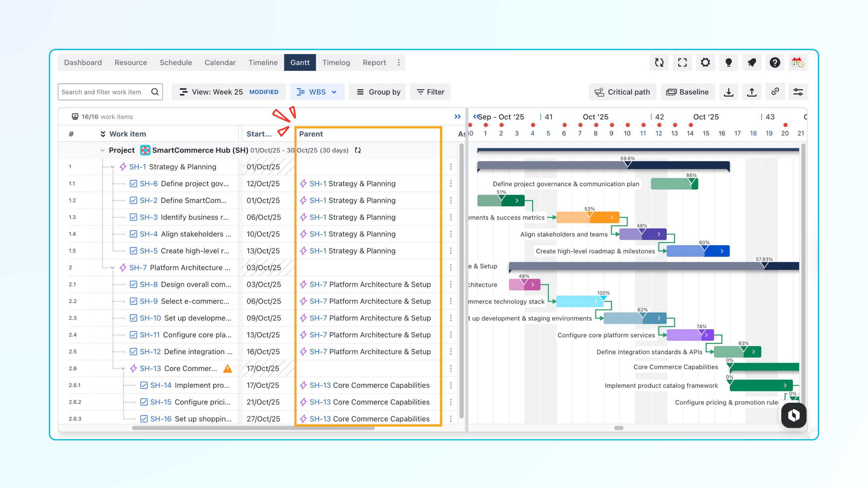Open settings gear icon
868x488 pixels.
pos(705,63)
